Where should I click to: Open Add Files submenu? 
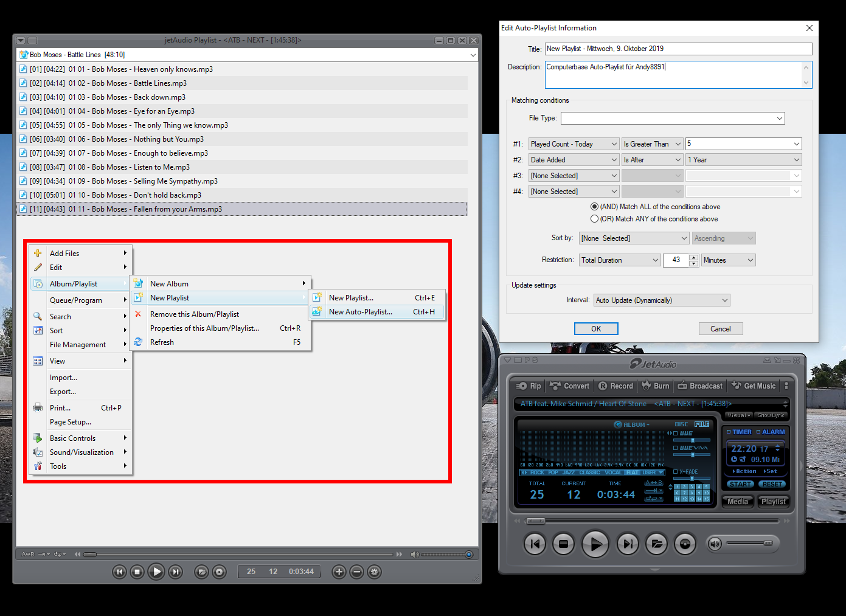(80, 254)
